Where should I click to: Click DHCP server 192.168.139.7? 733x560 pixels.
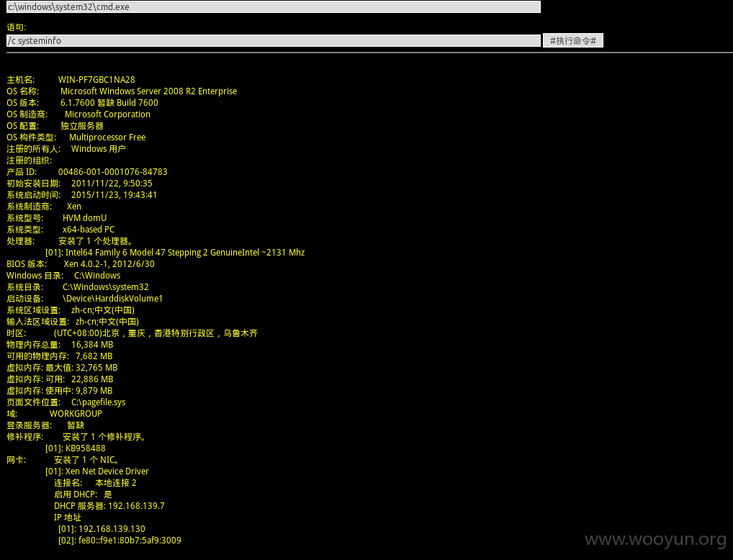[x=136, y=506]
